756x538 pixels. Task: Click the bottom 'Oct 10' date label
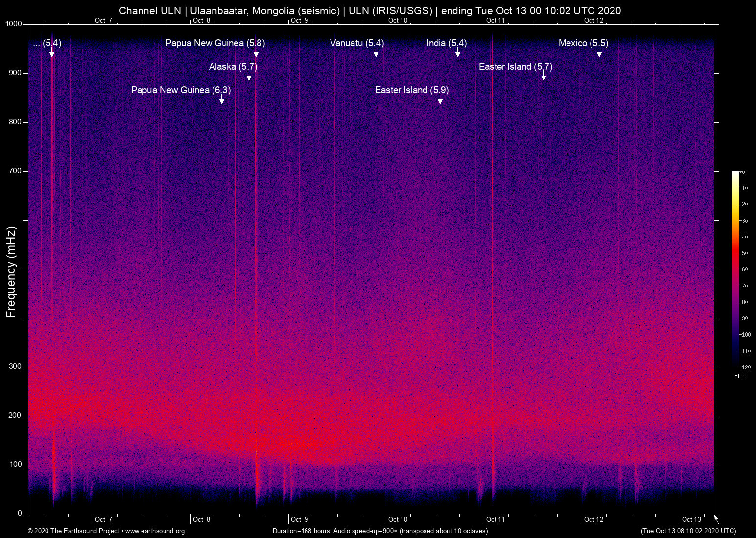coord(398,519)
